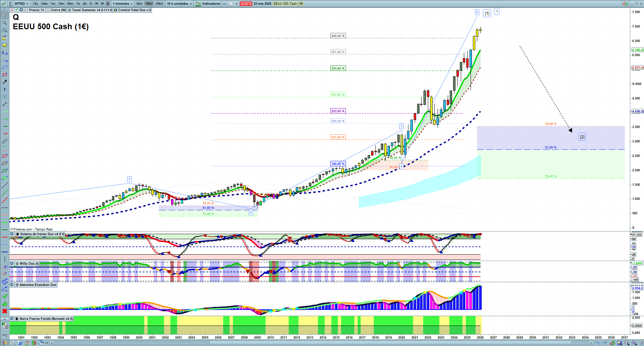Switch to the W weekly timeframe

click(x=96, y=4)
